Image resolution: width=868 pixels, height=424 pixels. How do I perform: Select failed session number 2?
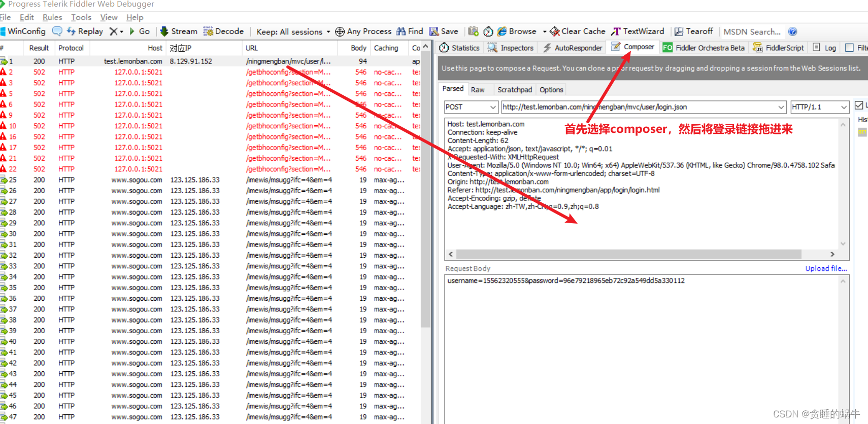210,72
